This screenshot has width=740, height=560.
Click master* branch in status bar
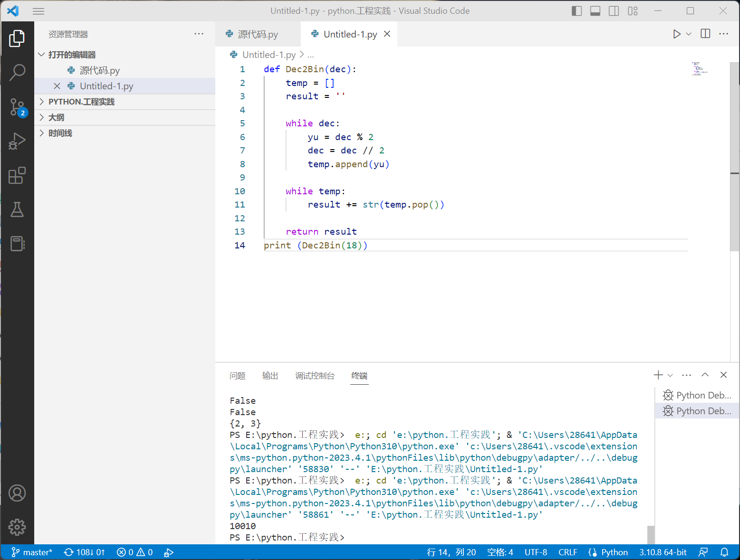(32, 552)
